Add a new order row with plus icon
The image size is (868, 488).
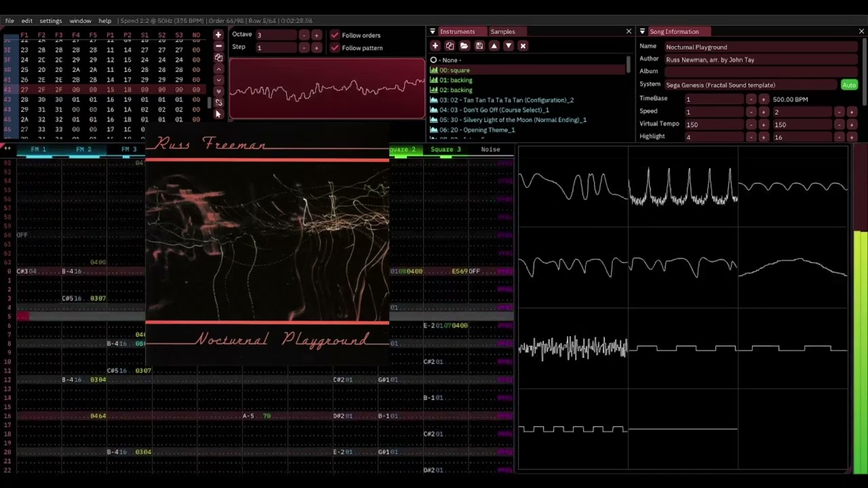(x=218, y=35)
